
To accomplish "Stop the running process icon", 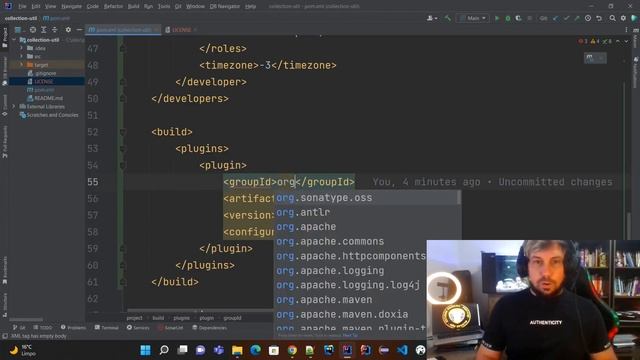I will [529, 18].
